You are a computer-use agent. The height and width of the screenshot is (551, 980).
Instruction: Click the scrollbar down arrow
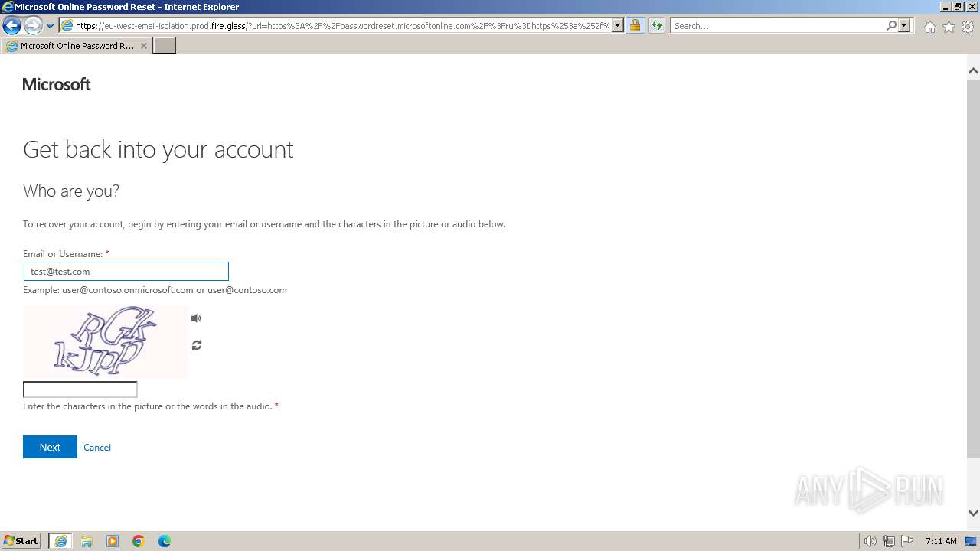(974, 514)
